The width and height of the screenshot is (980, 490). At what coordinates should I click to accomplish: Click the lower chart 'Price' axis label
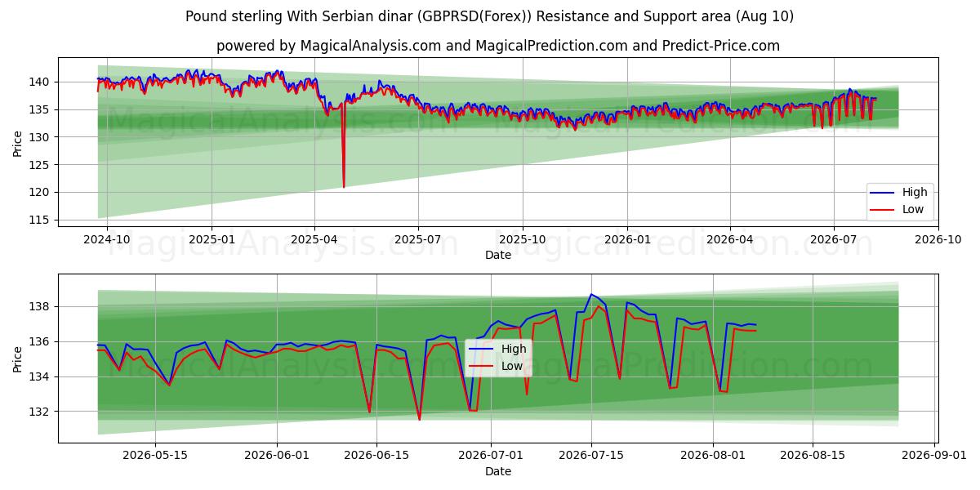tap(18, 359)
